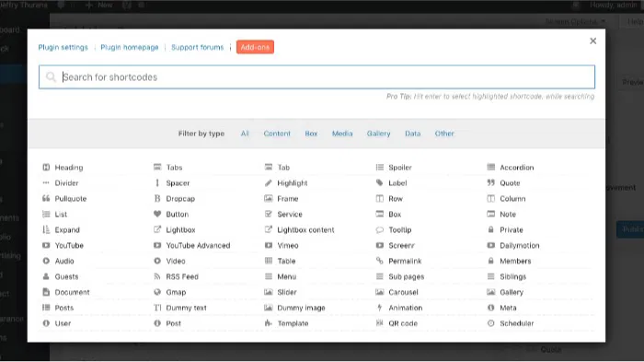Pick the Vimeo shortcode text
The image size is (644, 362).
tap(287, 245)
